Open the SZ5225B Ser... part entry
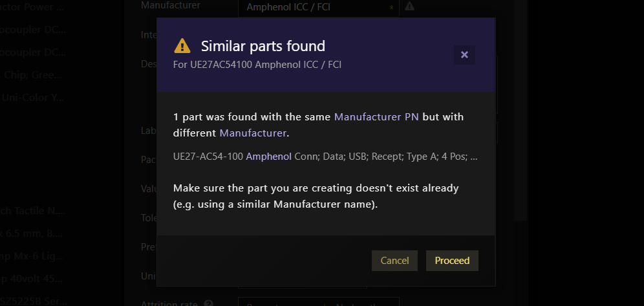This screenshot has height=306, width=644. 33,301
